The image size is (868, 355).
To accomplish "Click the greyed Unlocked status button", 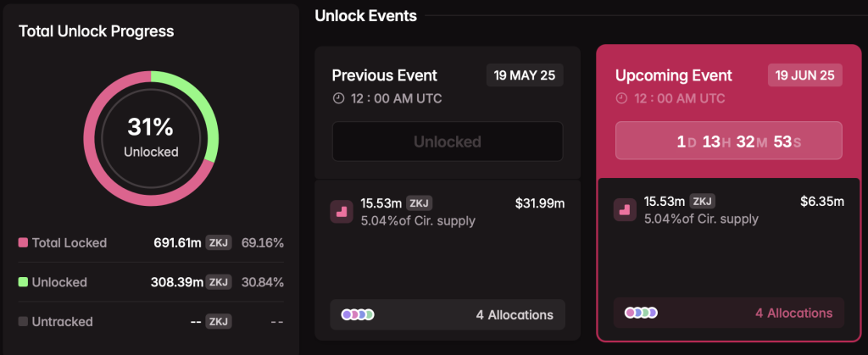I will point(448,141).
